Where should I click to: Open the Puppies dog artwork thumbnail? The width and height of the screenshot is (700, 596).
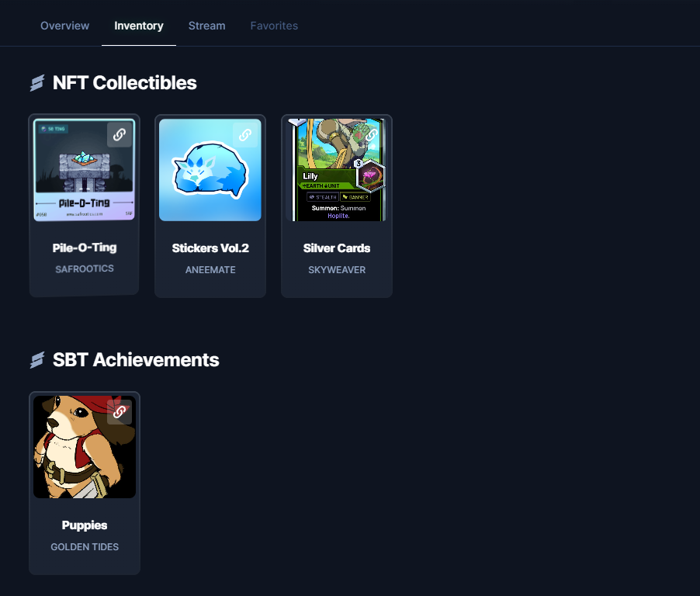85,447
